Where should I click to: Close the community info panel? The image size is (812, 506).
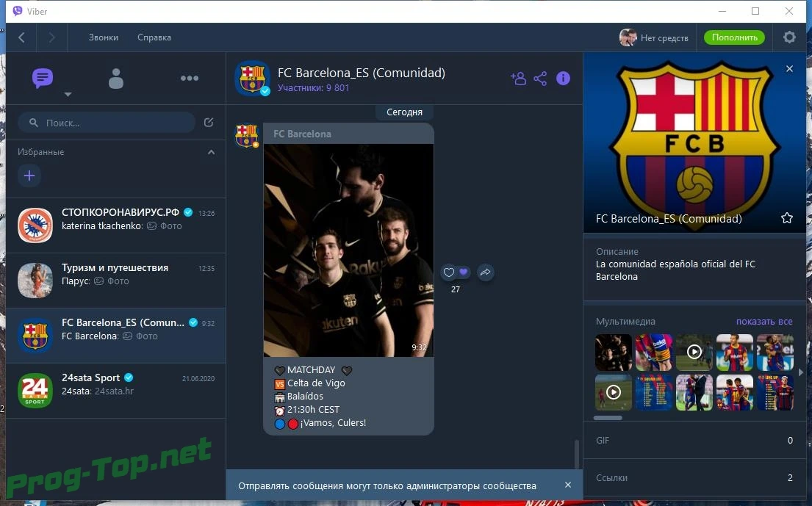pyautogui.click(x=789, y=69)
